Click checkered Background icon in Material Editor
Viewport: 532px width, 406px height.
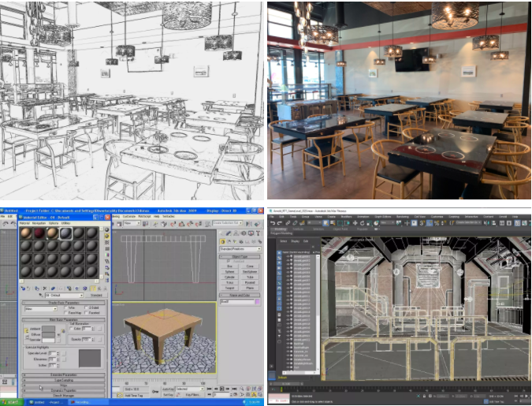(107, 242)
